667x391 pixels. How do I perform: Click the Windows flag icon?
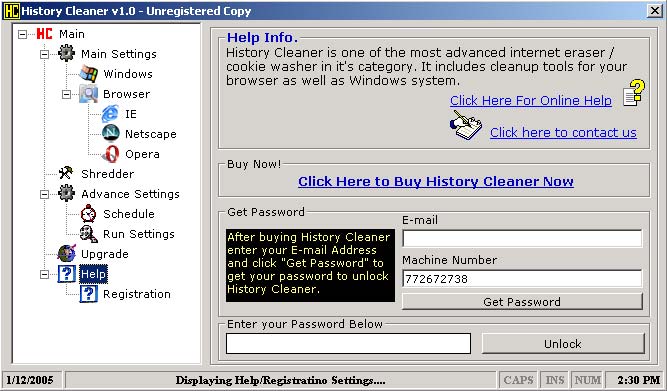88,74
